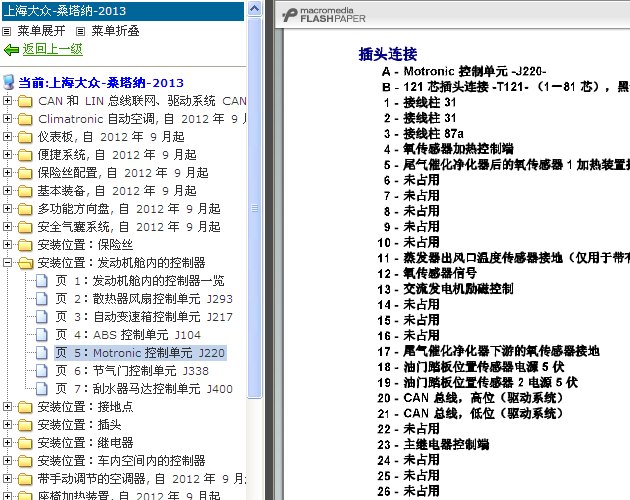Click the computer icon beside 当前:上海大众-桑塔纳-2013
This screenshot has width=630, height=500.
coord(8,82)
